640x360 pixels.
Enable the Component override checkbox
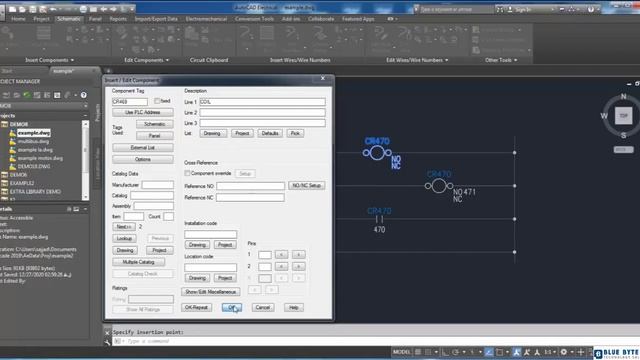[x=187, y=173]
